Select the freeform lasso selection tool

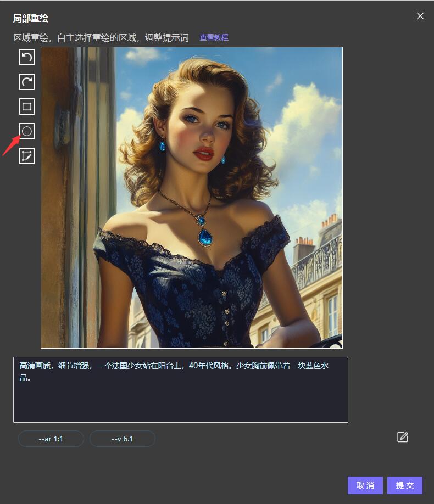[x=27, y=156]
